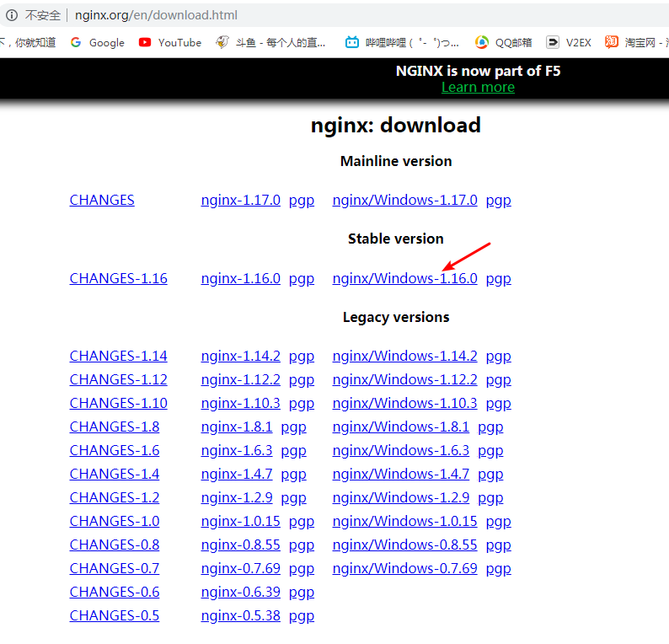Open pgp signature for nginx-0.5.38
Viewport: 669px width, 644px height.
(302, 616)
